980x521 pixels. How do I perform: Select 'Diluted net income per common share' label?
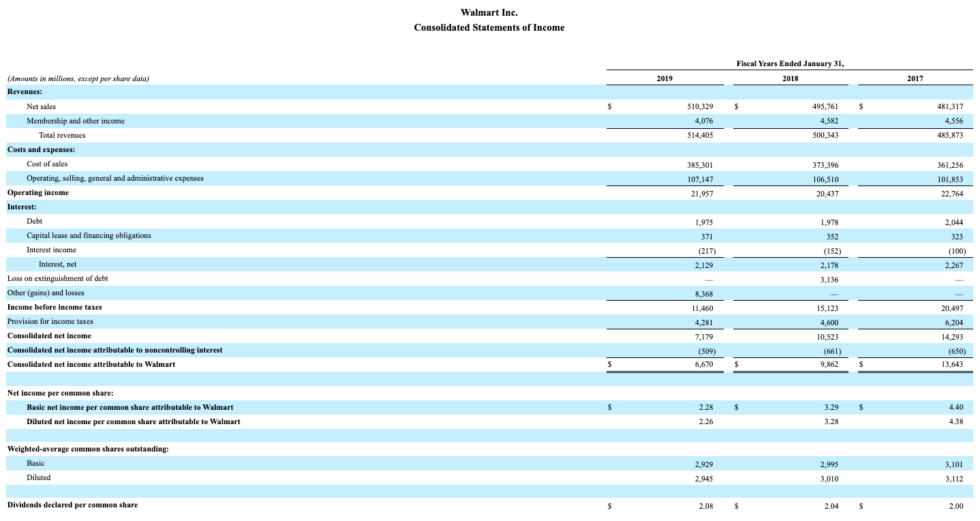click(x=134, y=421)
